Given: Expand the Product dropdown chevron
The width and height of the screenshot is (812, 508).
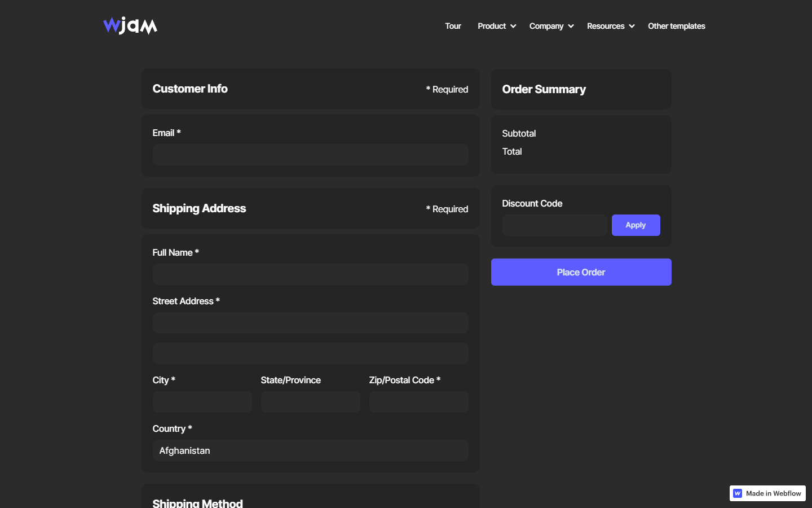Looking at the screenshot, I should [x=513, y=27].
